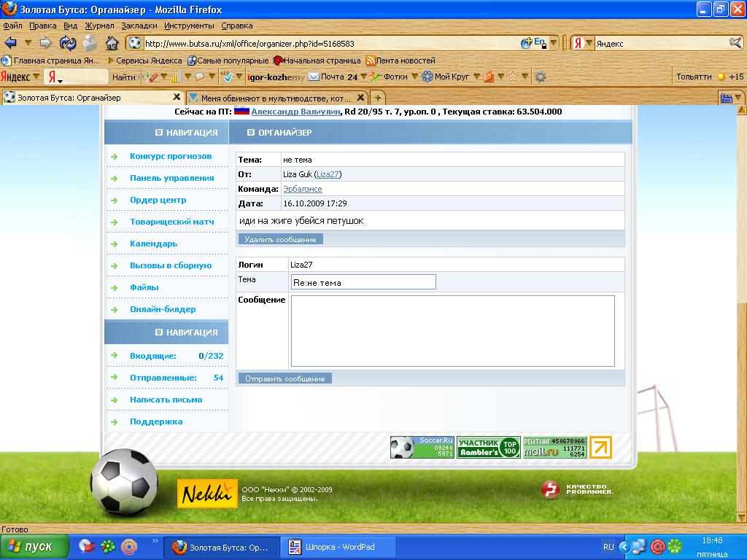Click the Rambler's Top 100 badge
The width and height of the screenshot is (747, 560).
tap(488, 447)
